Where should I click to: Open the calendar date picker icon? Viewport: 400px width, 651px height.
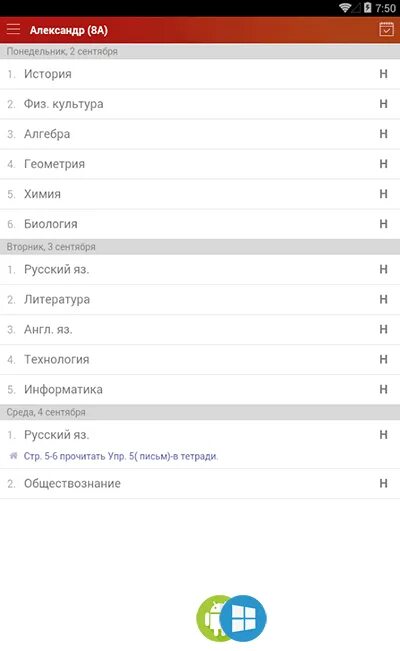(x=386, y=29)
